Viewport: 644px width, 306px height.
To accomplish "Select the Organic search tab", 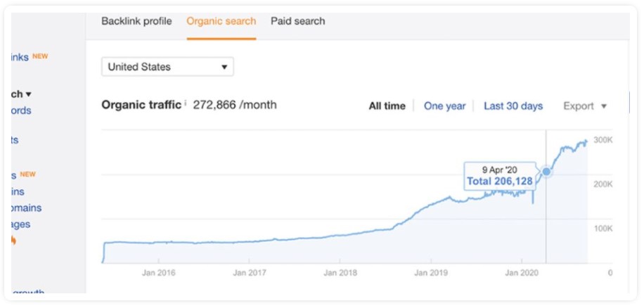I will coord(221,21).
